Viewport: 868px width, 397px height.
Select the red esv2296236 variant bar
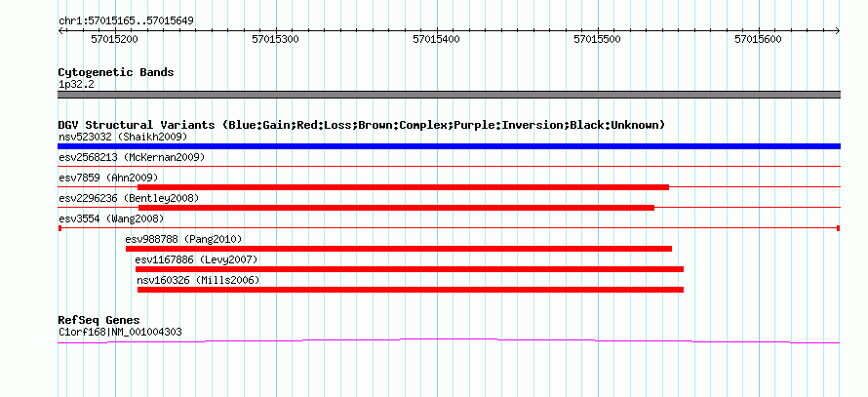[396, 208]
